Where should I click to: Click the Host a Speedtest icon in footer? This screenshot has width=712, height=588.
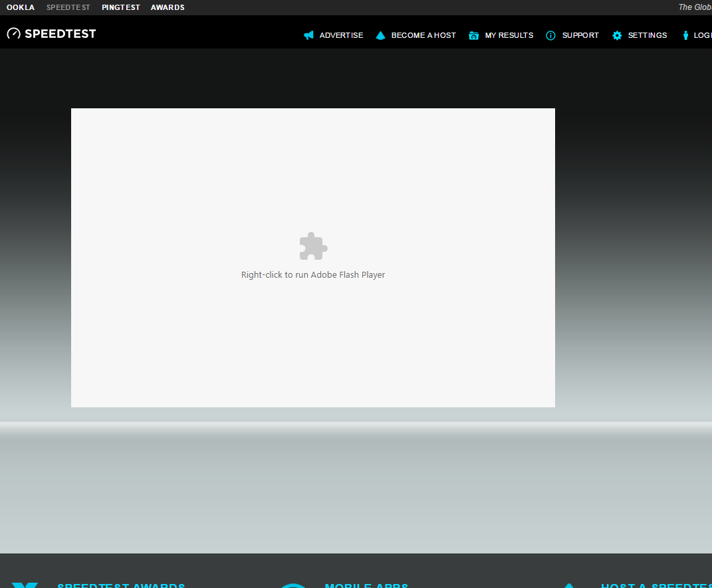(x=569, y=585)
